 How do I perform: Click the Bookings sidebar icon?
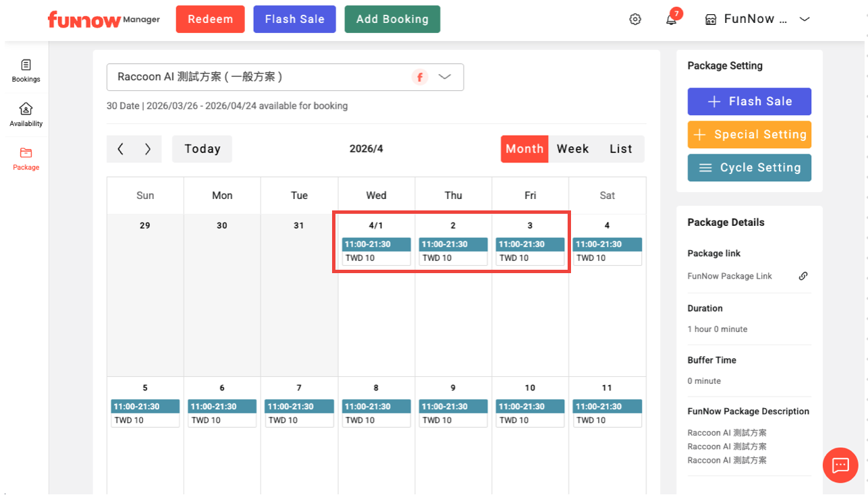coord(26,71)
